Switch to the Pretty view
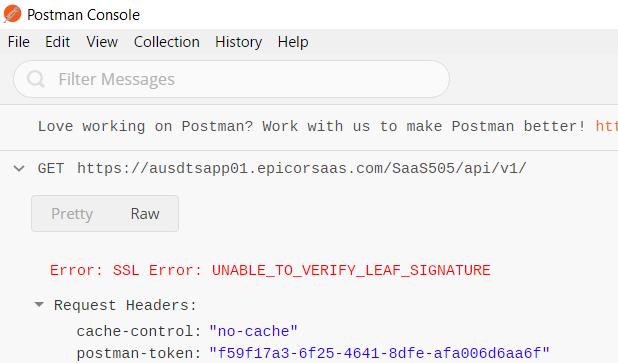 pyautogui.click(x=72, y=214)
